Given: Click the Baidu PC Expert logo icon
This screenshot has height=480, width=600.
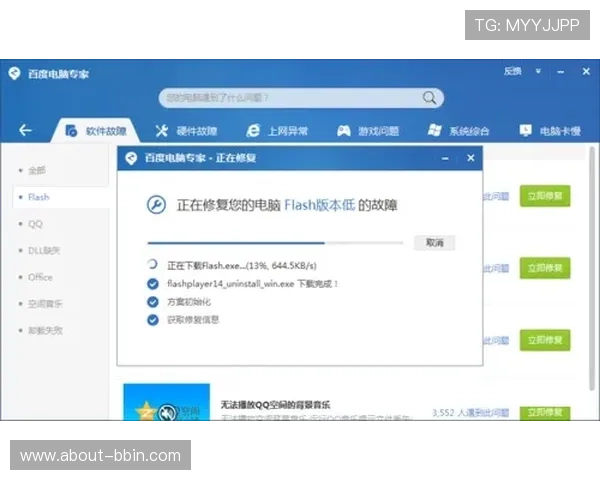Looking at the screenshot, I should 14,73.
